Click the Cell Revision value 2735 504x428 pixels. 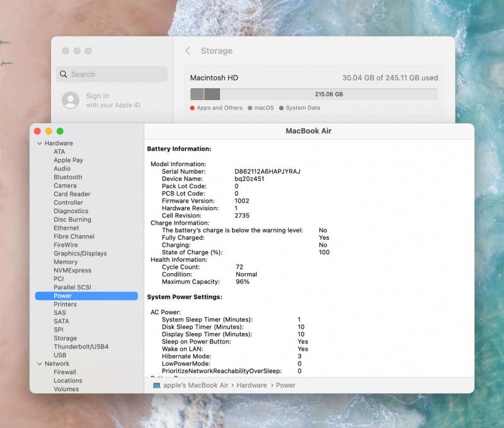coord(242,216)
